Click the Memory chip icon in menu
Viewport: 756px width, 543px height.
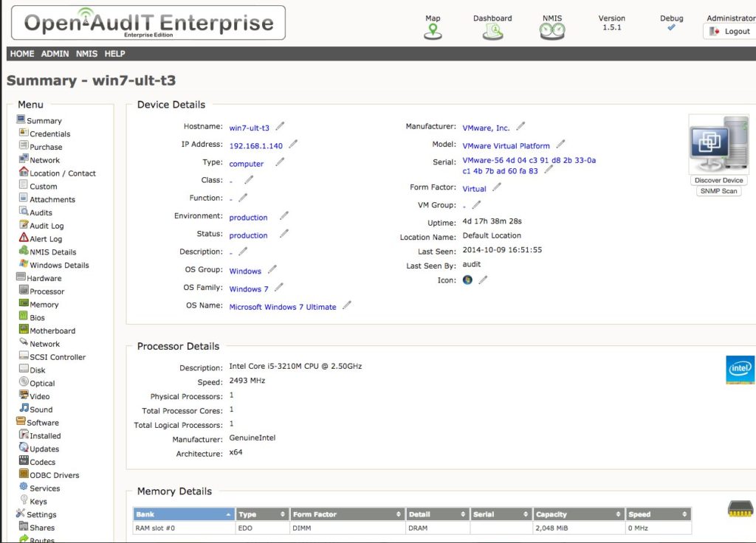click(24, 302)
